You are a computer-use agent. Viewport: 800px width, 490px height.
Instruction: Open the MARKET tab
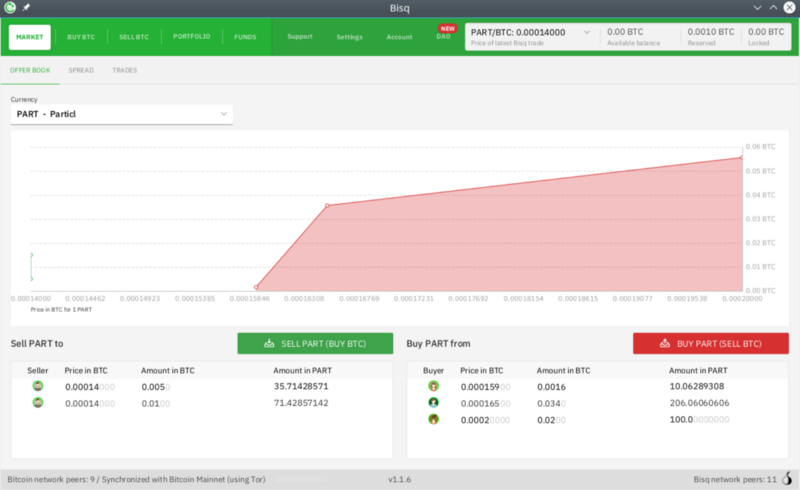(x=30, y=37)
